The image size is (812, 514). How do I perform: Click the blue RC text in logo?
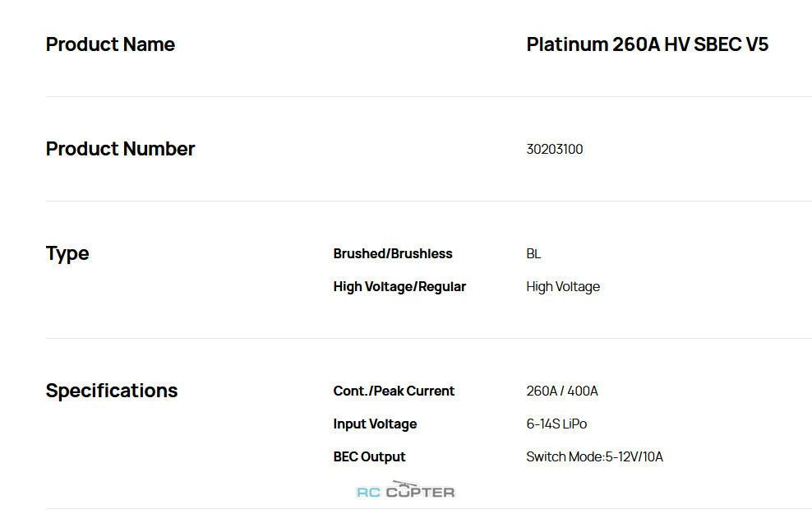coord(369,493)
